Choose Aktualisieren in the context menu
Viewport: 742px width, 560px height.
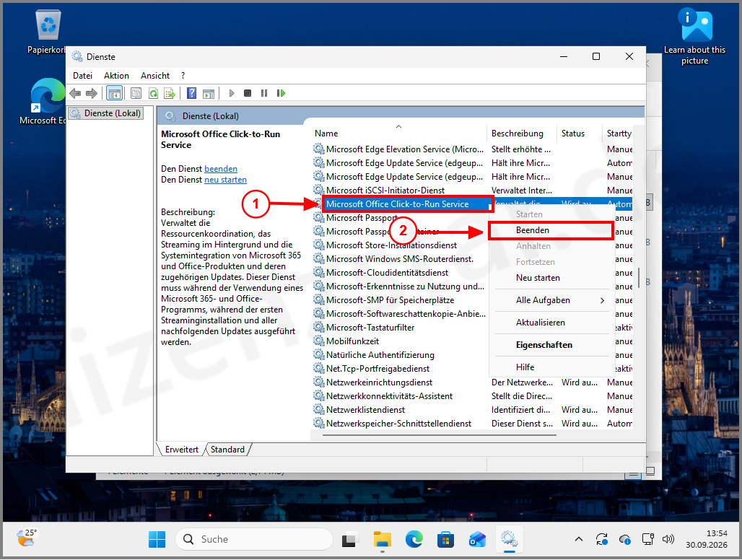551,323
